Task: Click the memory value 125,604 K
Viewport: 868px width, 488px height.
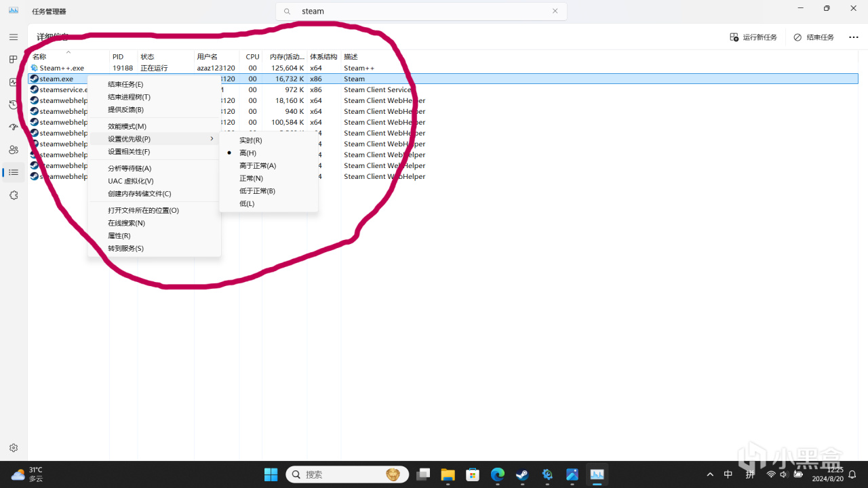Action: [288, 68]
